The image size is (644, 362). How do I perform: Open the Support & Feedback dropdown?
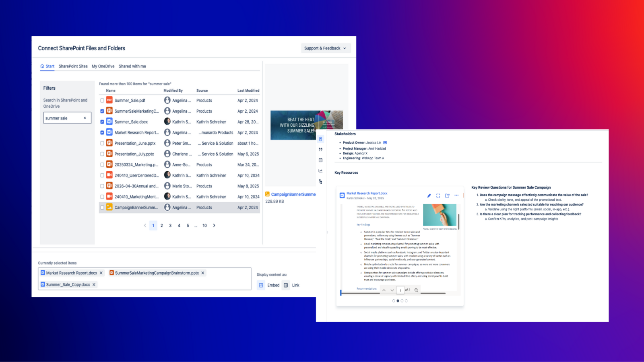326,48
